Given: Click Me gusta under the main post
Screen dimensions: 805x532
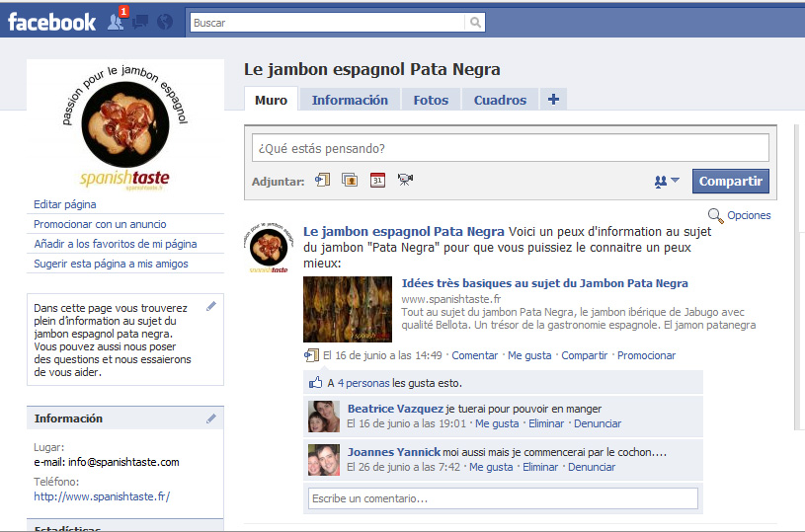Looking at the screenshot, I should tap(529, 355).
